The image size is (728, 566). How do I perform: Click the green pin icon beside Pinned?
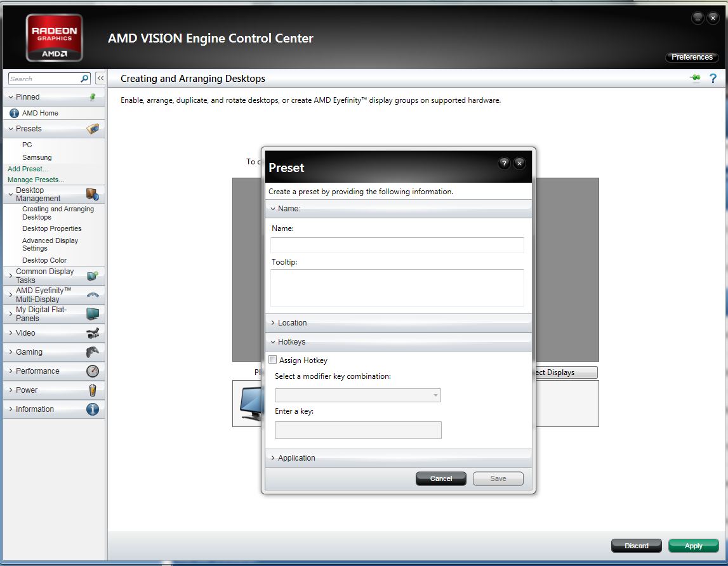click(x=93, y=97)
